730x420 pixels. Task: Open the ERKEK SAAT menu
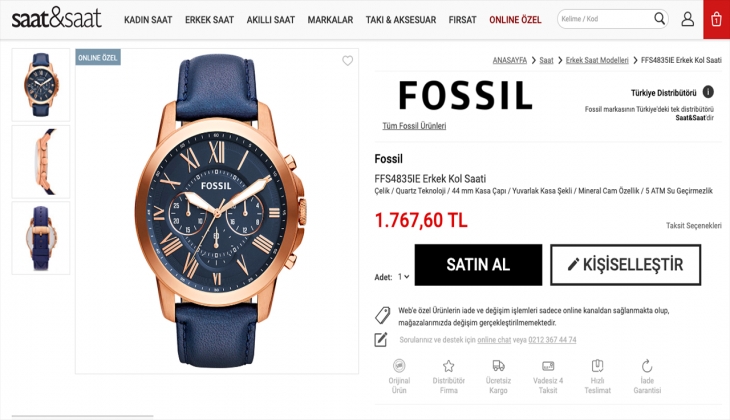pyautogui.click(x=210, y=20)
